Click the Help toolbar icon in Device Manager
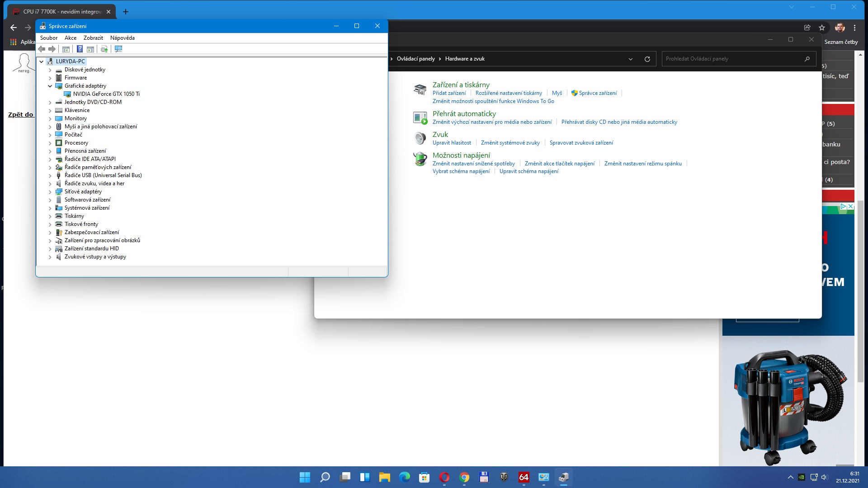Viewport: 868px width, 488px height. click(80, 49)
